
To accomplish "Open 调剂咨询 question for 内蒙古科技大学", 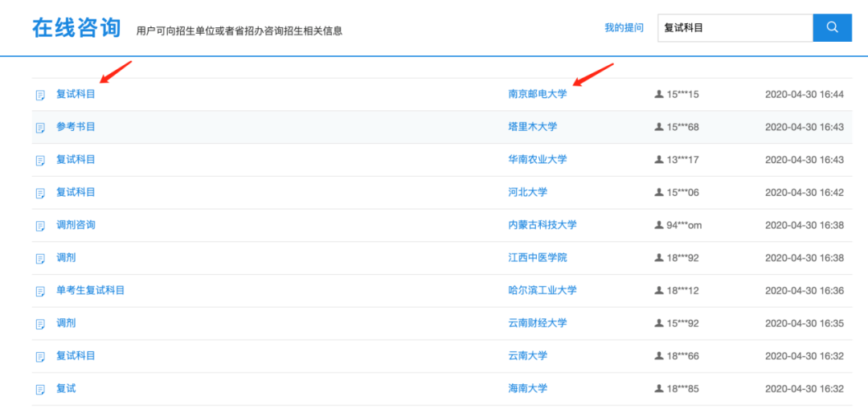I will [76, 225].
